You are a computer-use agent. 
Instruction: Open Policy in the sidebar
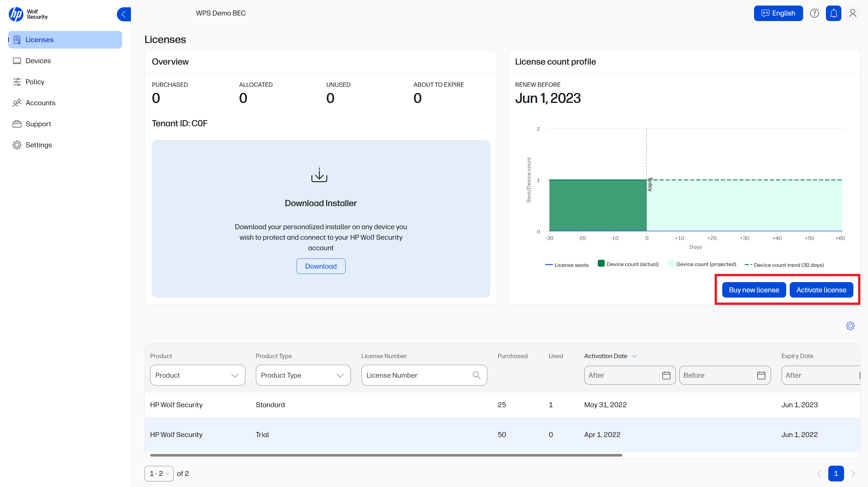[65, 82]
